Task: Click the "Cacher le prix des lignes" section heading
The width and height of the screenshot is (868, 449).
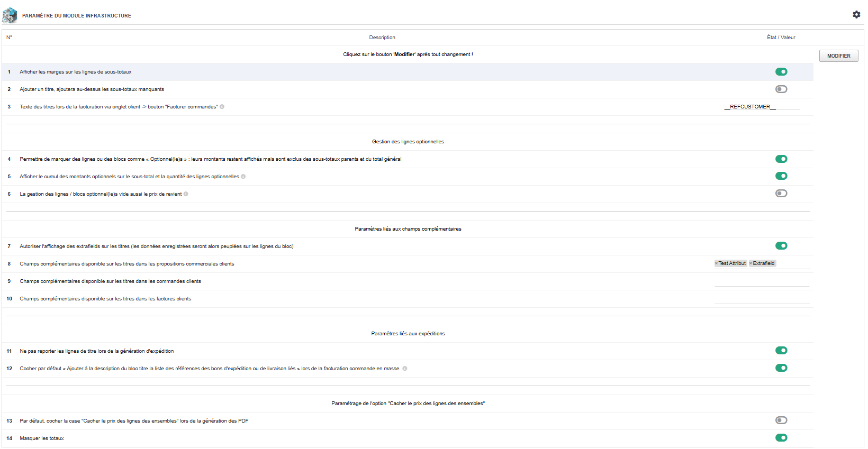Action: tap(408, 404)
